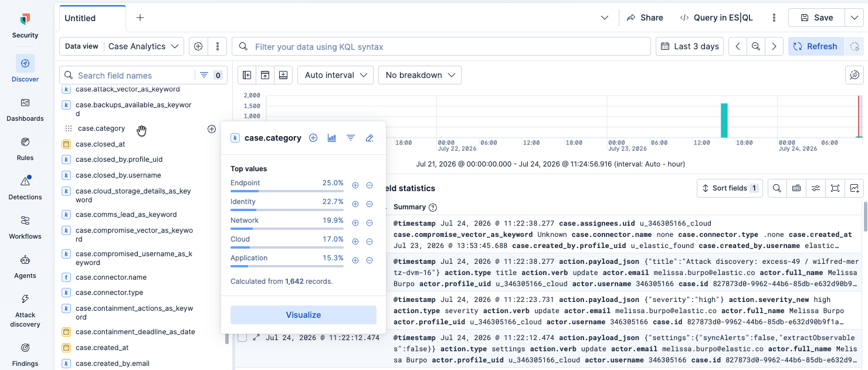Screen dimensions: 868x370
Task: Open keyboard shortcuts icon in table toolbar
Action: tap(796, 188)
